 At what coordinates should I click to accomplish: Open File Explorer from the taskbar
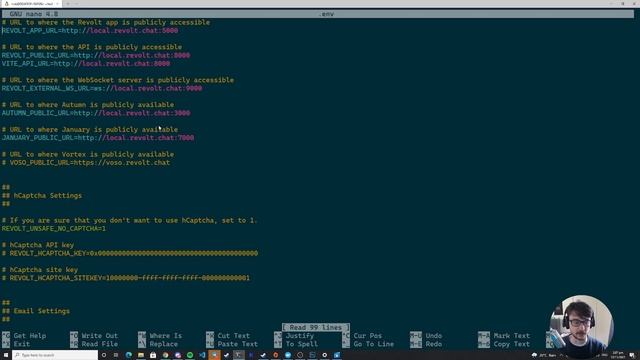(141, 355)
